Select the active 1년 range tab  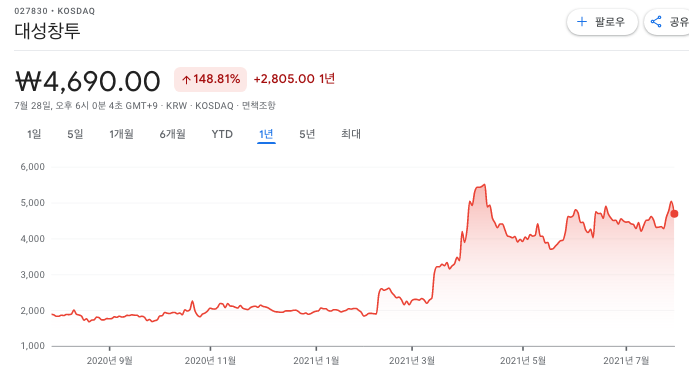[x=266, y=134]
